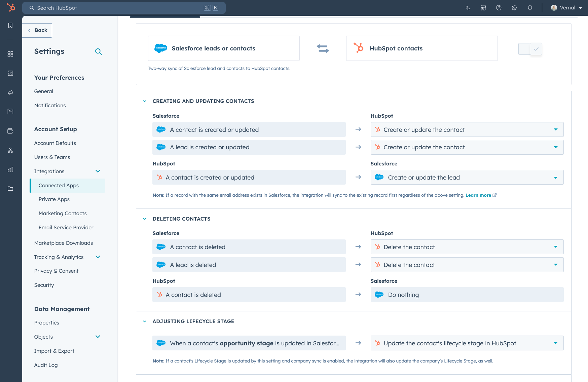Open Delete the contact dropdown for lead deleted

pos(467,265)
